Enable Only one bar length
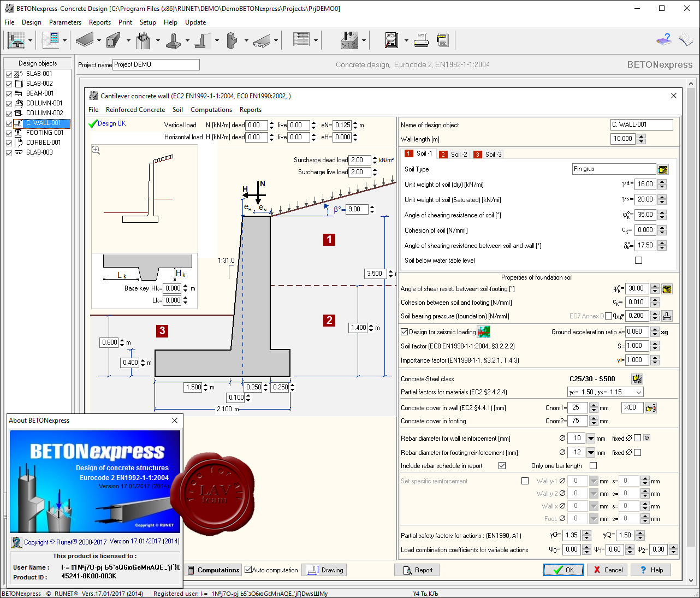This screenshot has height=598, width=700. pyautogui.click(x=593, y=466)
